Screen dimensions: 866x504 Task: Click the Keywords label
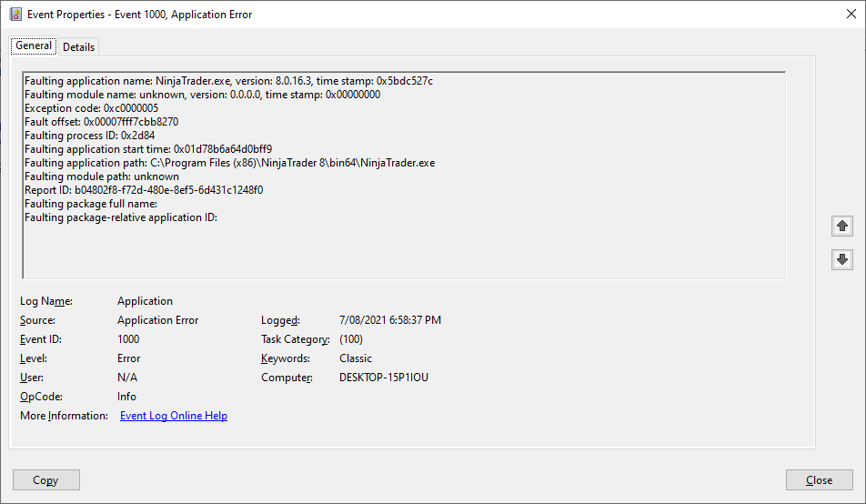pos(286,358)
